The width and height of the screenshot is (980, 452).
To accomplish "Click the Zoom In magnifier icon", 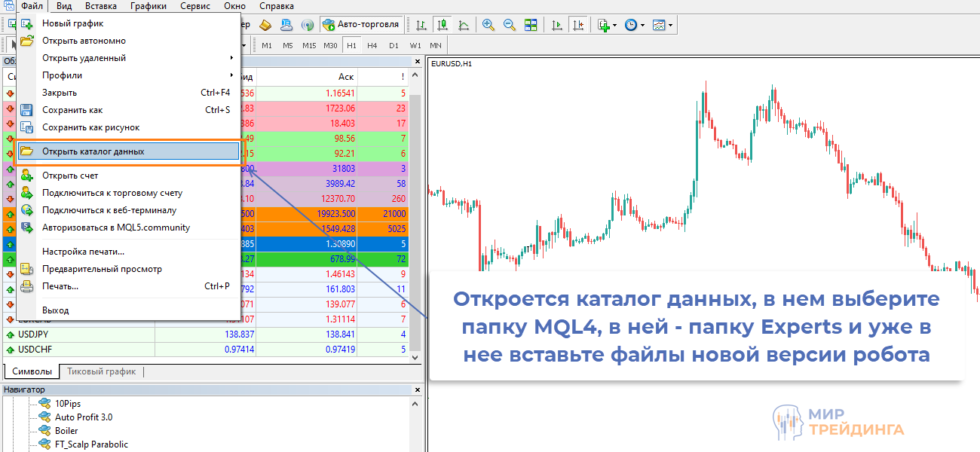I will 488,25.
